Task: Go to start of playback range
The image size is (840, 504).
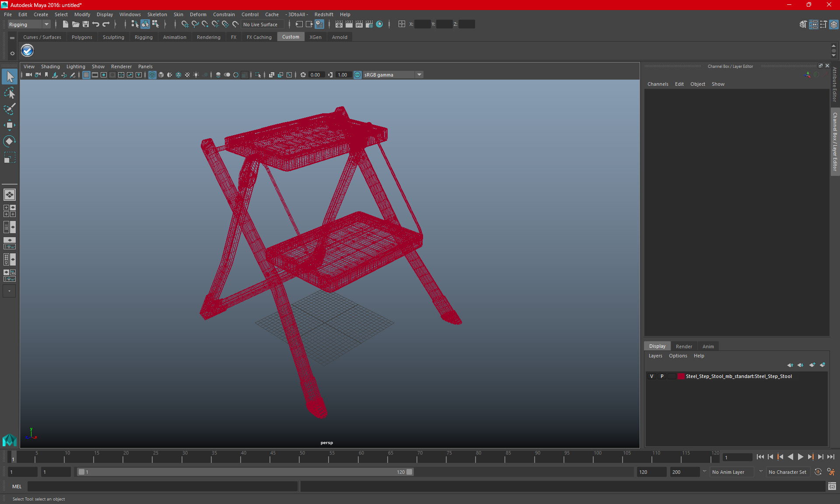Action: click(x=760, y=457)
